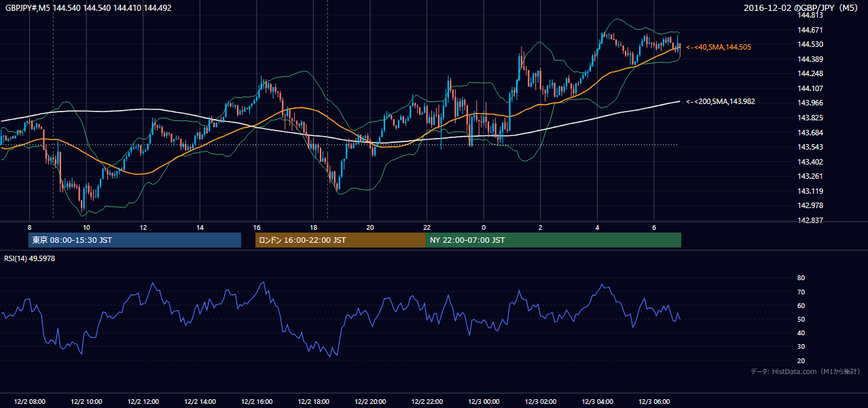The image size is (868, 408).
Task: Click the orange 40 SMA 144.505 label
Action: [x=719, y=47]
